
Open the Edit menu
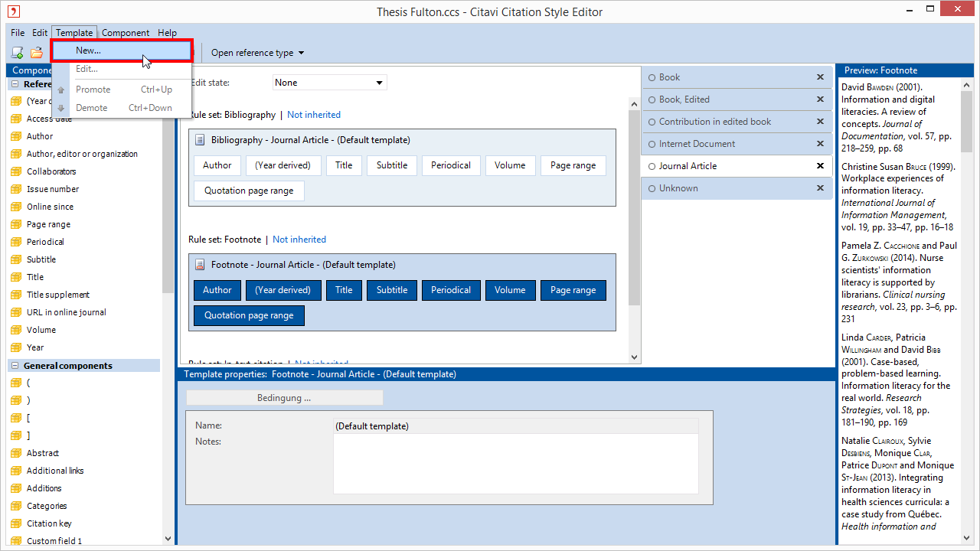click(40, 33)
